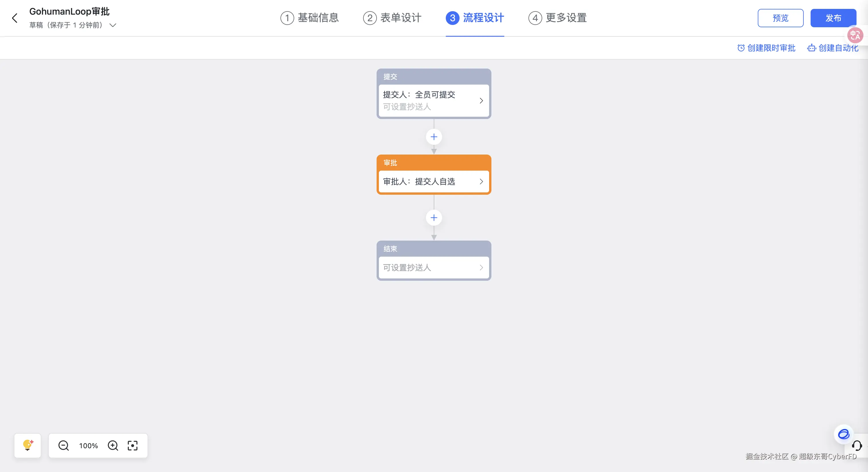Open the 更多设置 step tab
Image resolution: width=868 pixels, height=472 pixels.
pyautogui.click(x=558, y=18)
